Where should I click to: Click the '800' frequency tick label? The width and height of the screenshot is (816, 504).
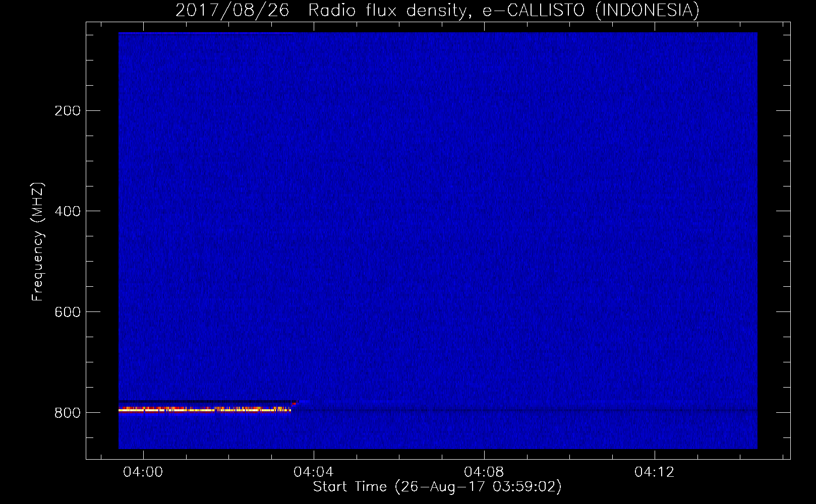pyautogui.click(x=68, y=413)
